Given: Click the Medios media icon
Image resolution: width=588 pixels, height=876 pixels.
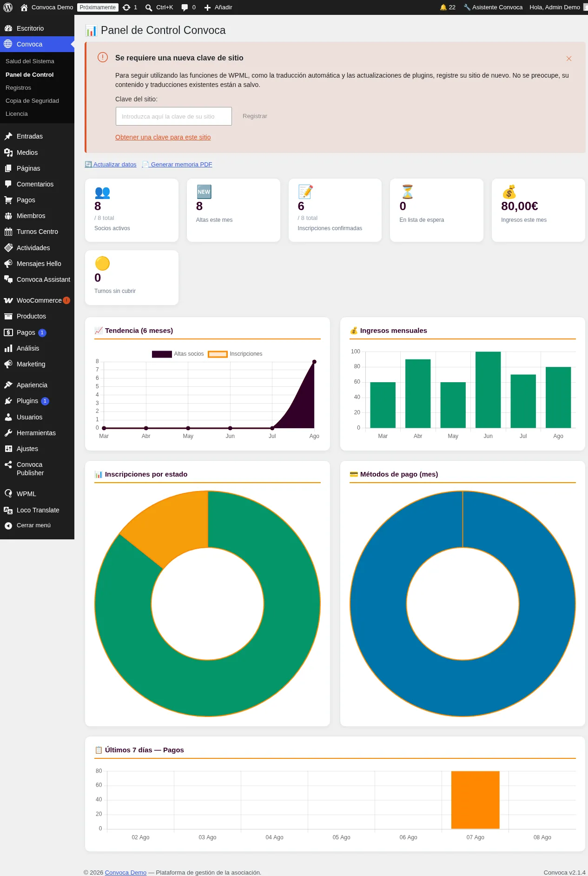Looking at the screenshot, I should click(x=8, y=153).
